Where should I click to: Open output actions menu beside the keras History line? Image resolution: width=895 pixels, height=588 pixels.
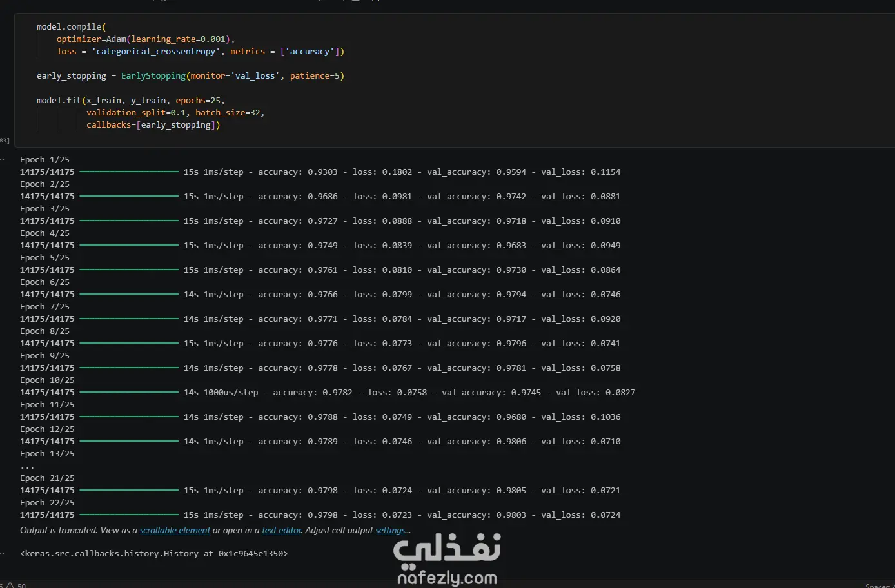3,553
